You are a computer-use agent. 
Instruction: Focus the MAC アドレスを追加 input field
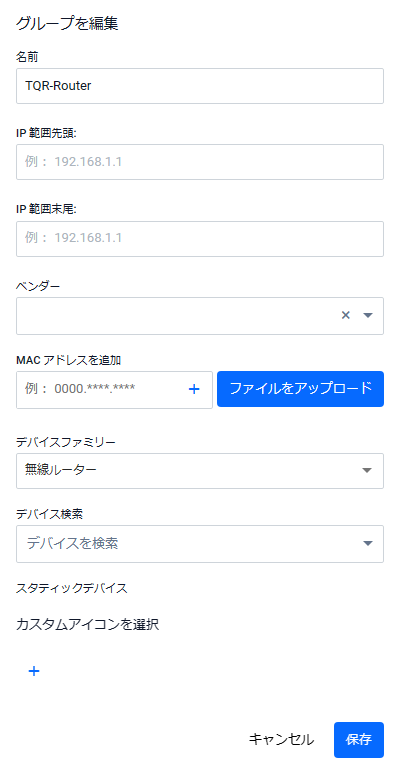click(103, 389)
